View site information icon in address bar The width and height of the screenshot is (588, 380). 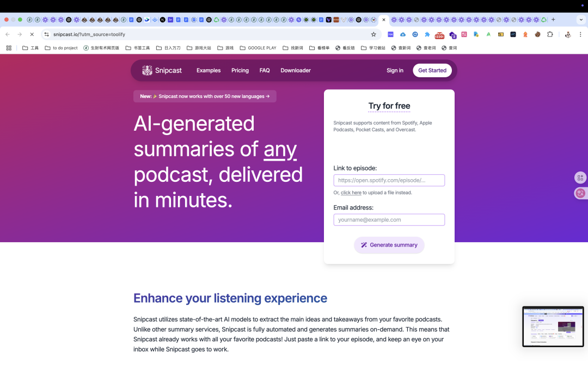coord(46,34)
